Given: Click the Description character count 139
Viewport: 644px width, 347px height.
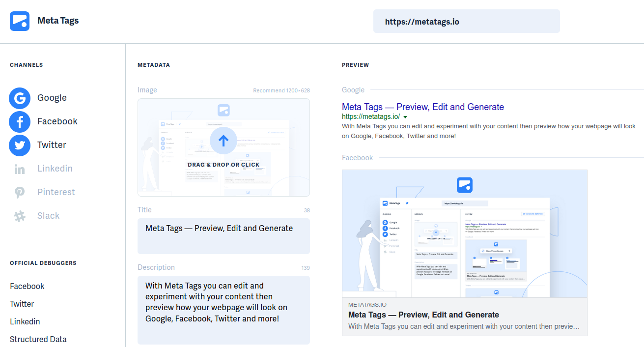Looking at the screenshot, I should [x=306, y=268].
